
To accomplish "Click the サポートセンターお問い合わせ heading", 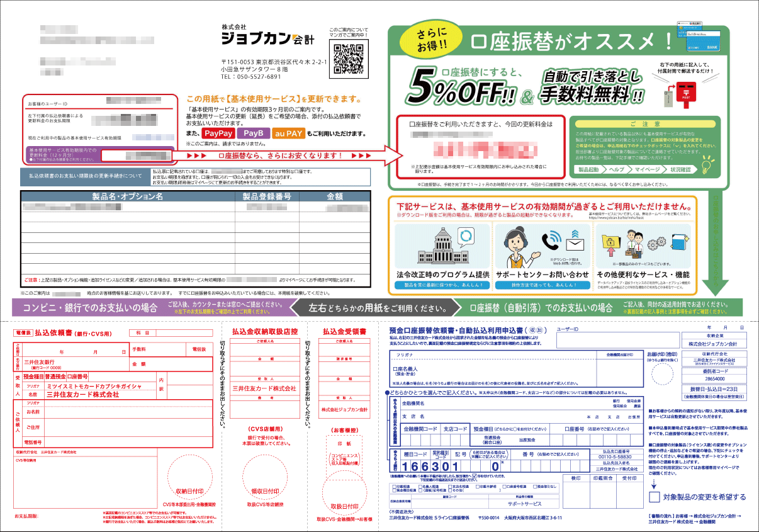I will coord(543,275).
